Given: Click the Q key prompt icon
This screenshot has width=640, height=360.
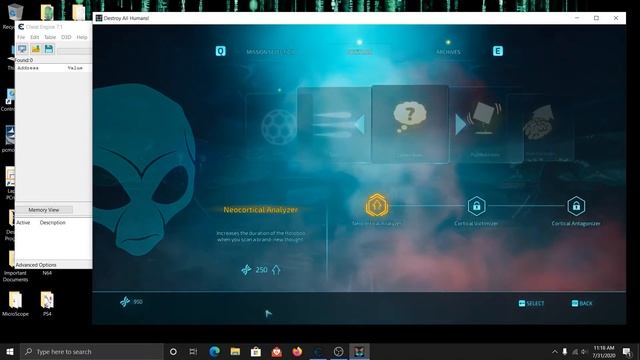Looking at the screenshot, I should click(220, 51).
